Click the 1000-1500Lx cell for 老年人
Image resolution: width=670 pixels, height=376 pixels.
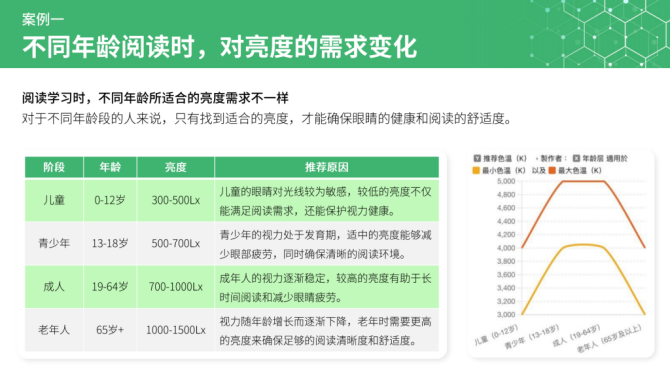click(x=176, y=330)
